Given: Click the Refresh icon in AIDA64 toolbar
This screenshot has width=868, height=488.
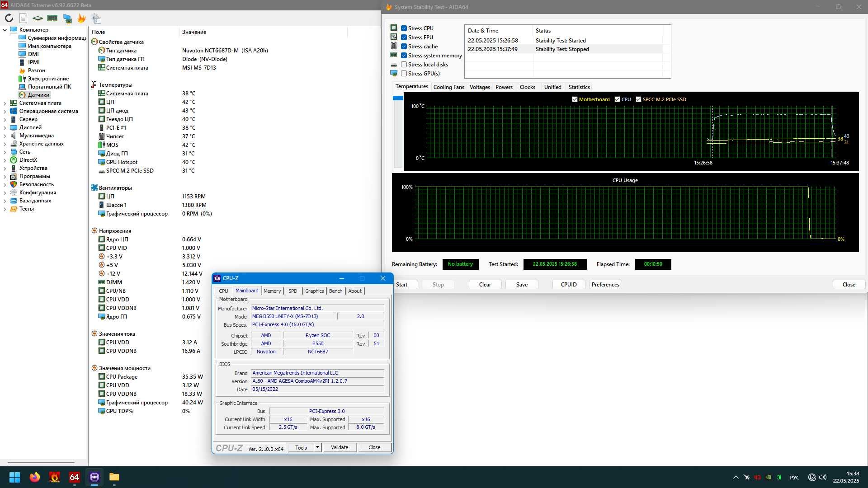Looking at the screenshot, I should pyautogui.click(x=9, y=18).
